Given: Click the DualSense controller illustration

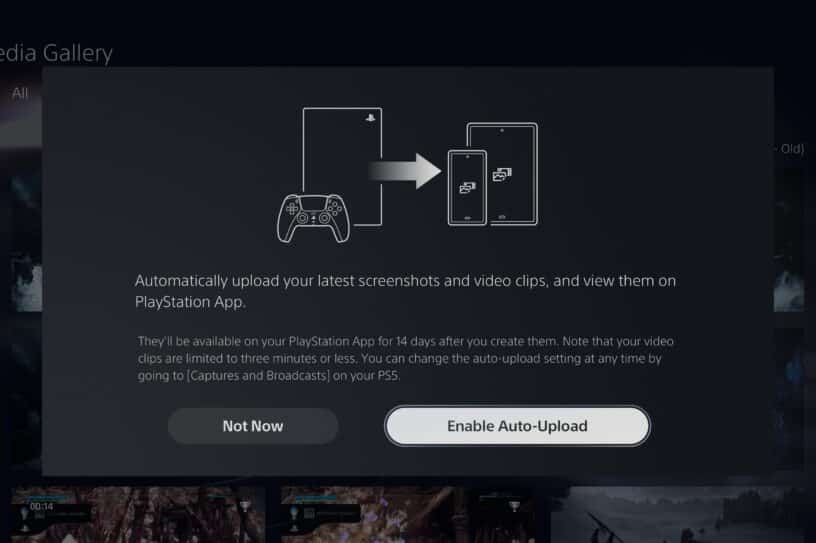Looking at the screenshot, I should (313, 218).
